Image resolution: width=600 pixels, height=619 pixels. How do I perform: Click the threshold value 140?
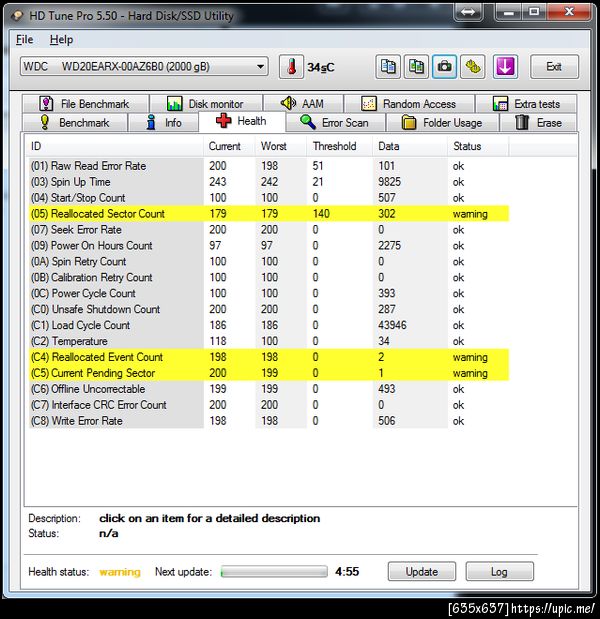coord(321,214)
